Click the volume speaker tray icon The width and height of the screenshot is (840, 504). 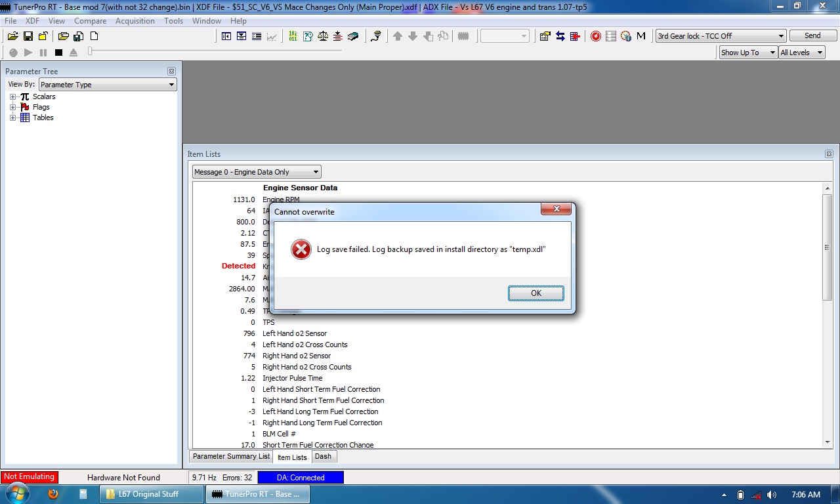772,495
